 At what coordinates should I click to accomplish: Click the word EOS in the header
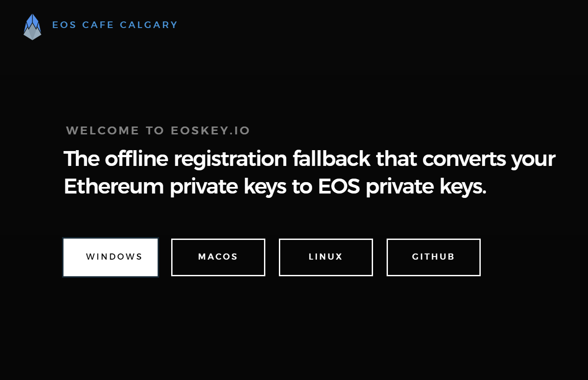pos(65,25)
